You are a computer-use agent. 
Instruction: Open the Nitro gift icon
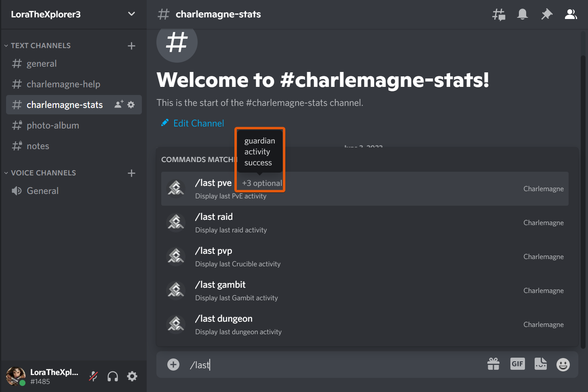click(x=493, y=364)
